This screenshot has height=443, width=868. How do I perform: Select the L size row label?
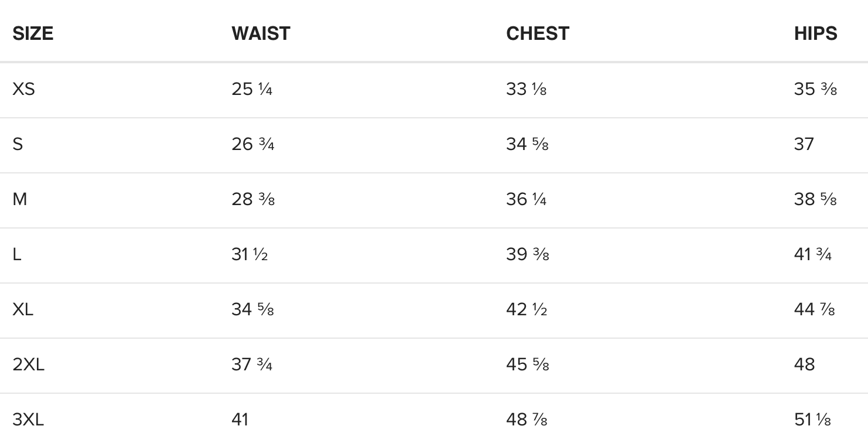(16, 254)
